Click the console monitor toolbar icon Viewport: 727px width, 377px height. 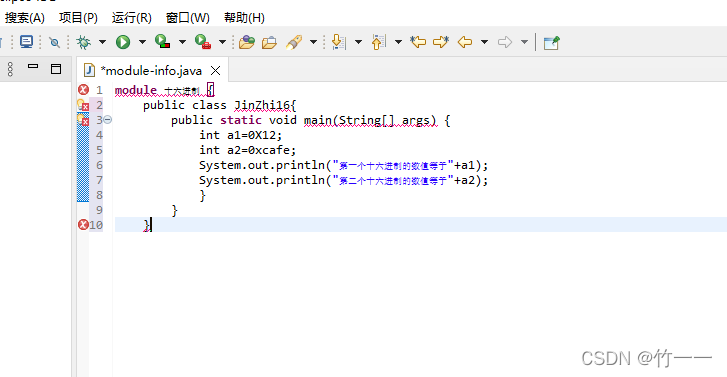pos(26,42)
